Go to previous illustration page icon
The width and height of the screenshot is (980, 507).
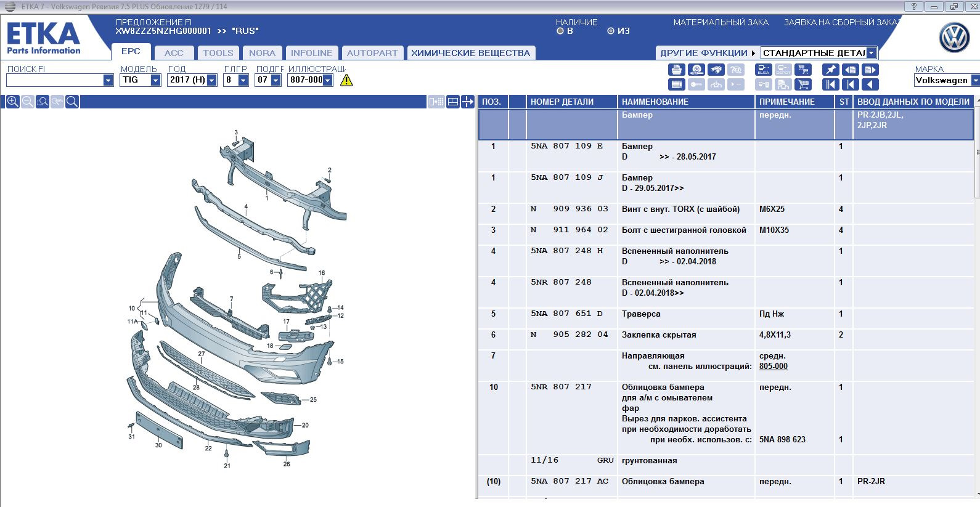[x=851, y=70]
